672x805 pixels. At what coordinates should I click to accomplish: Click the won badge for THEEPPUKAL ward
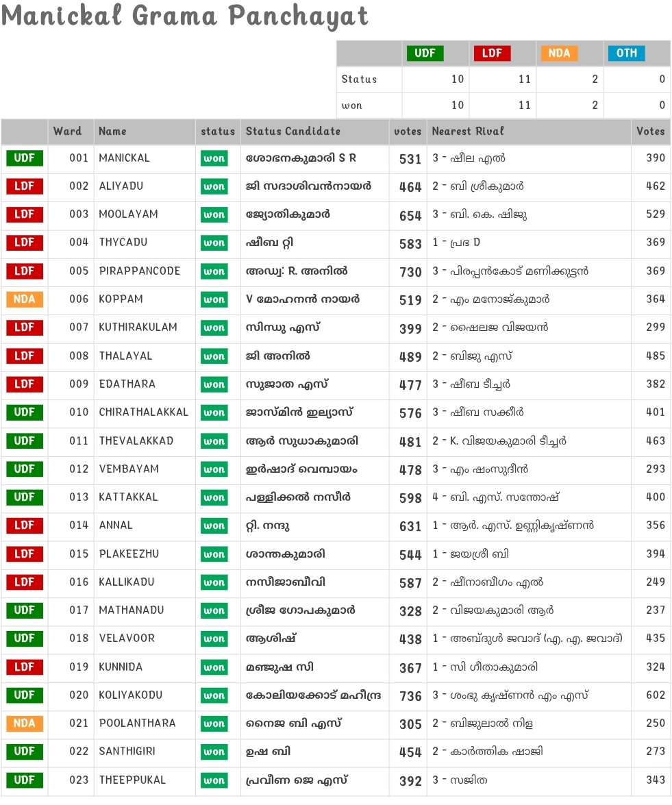(x=214, y=780)
